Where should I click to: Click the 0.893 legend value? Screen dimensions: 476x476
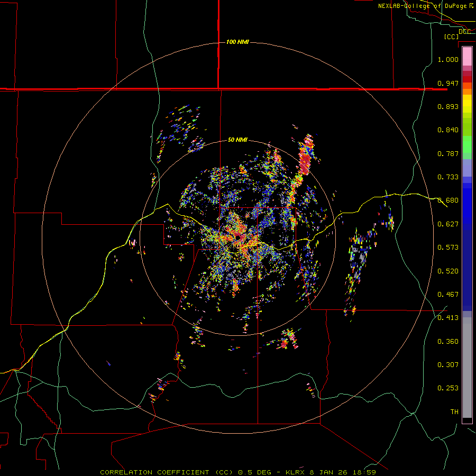448,106
